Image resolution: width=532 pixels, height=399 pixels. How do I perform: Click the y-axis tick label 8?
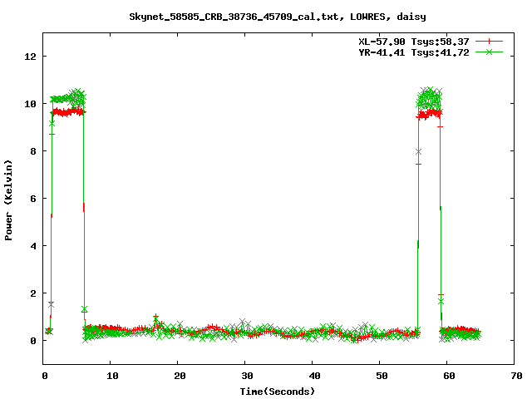coord(33,151)
